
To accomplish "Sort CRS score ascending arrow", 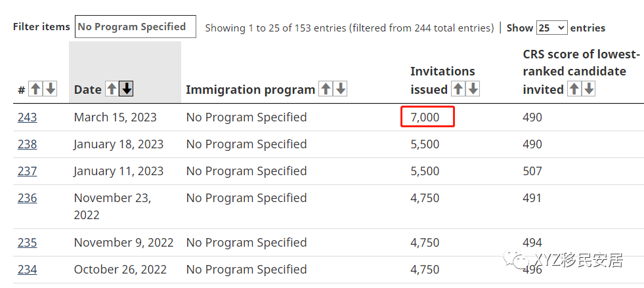I will point(574,89).
